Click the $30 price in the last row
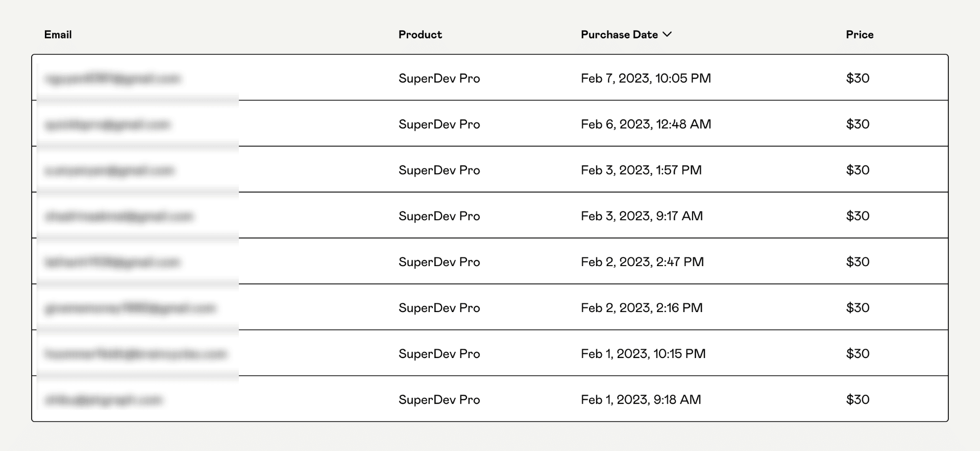The height and width of the screenshot is (451, 980). [856, 399]
